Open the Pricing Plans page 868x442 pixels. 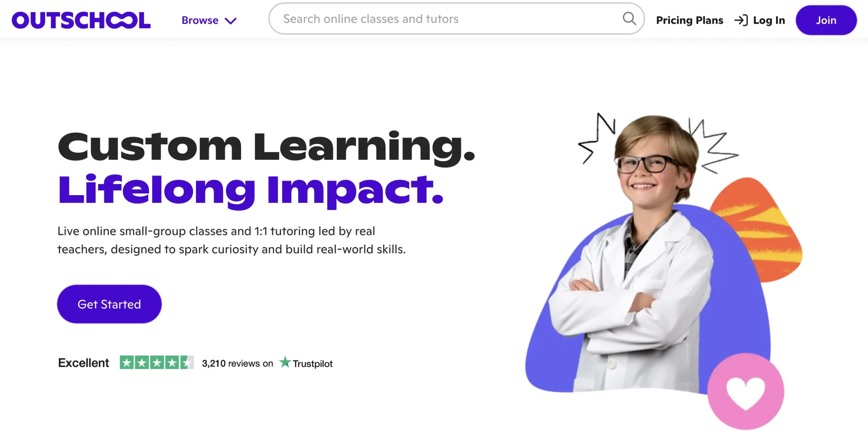[x=690, y=20]
